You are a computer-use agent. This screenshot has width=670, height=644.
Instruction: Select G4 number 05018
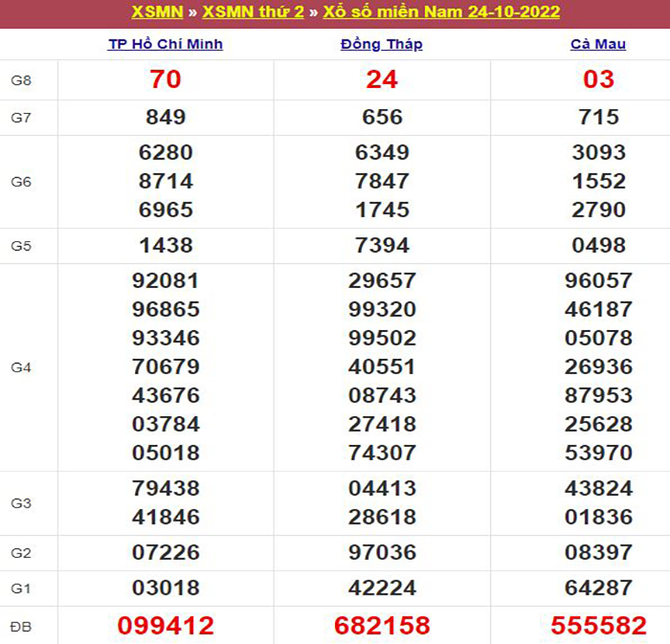pos(166,453)
